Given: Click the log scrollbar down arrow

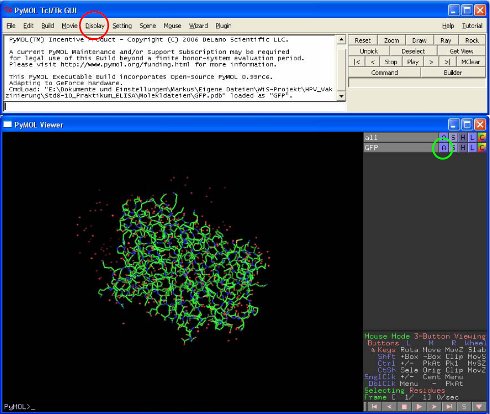Looking at the screenshot, I should point(341,96).
